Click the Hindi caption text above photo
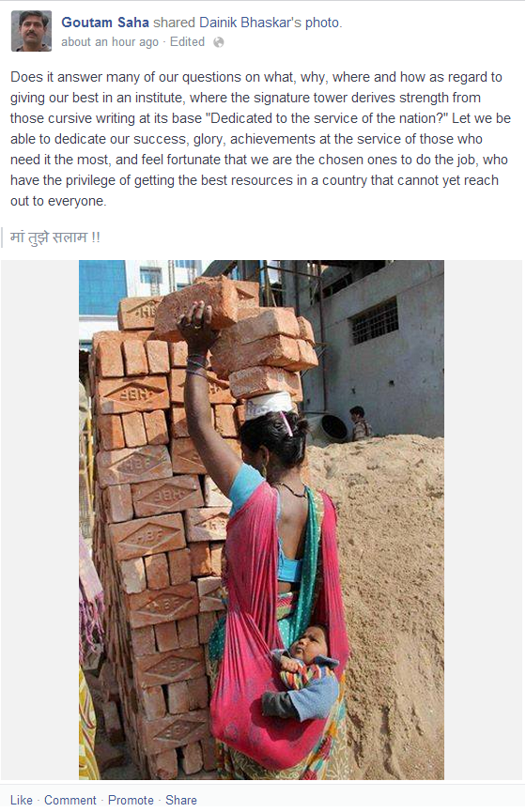Image resolution: width=526 pixels, height=812 pixels. 54,237
